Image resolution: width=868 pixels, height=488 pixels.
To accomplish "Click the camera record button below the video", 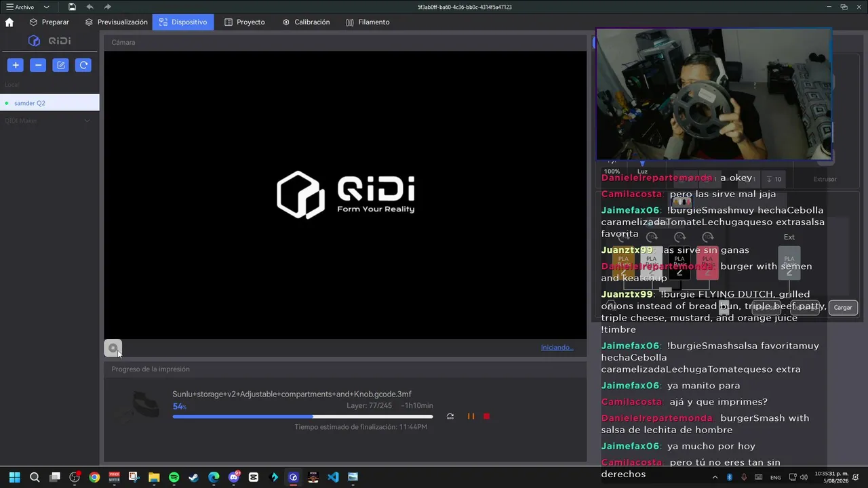I will [x=113, y=348].
